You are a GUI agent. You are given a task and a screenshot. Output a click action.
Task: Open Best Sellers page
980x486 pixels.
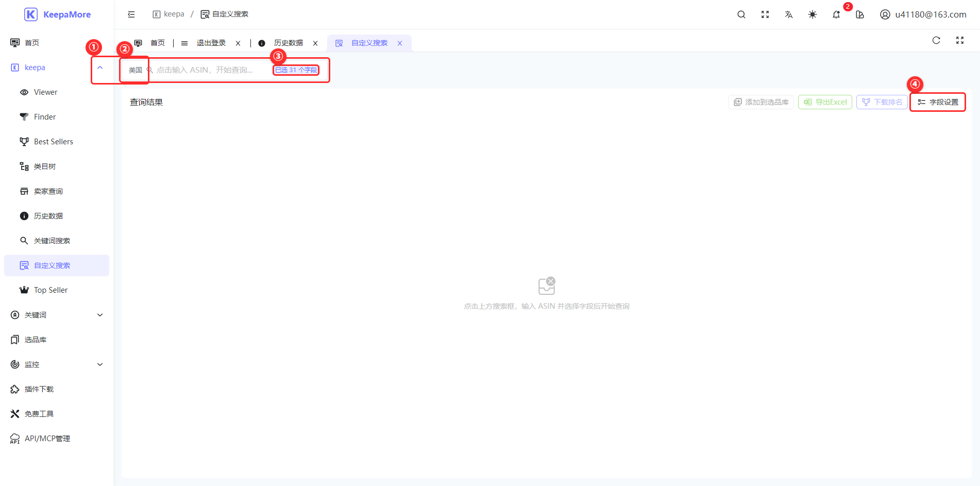(x=57, y=142)
